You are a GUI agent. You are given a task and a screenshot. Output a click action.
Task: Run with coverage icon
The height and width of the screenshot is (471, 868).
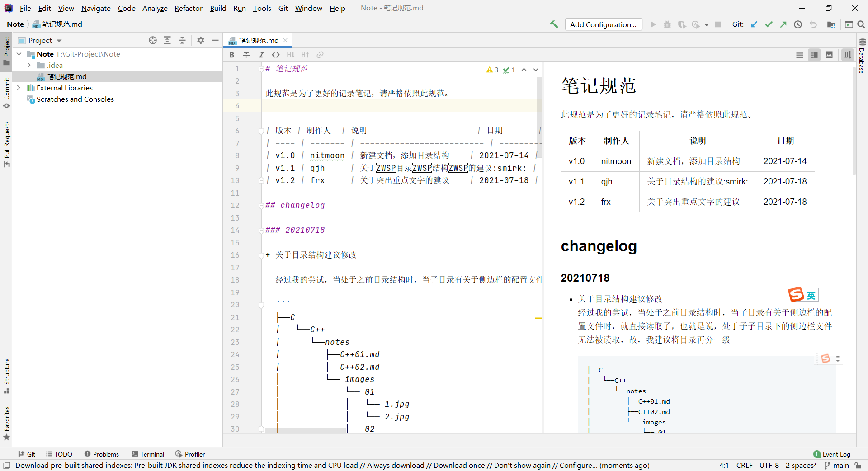pos(682,24)
